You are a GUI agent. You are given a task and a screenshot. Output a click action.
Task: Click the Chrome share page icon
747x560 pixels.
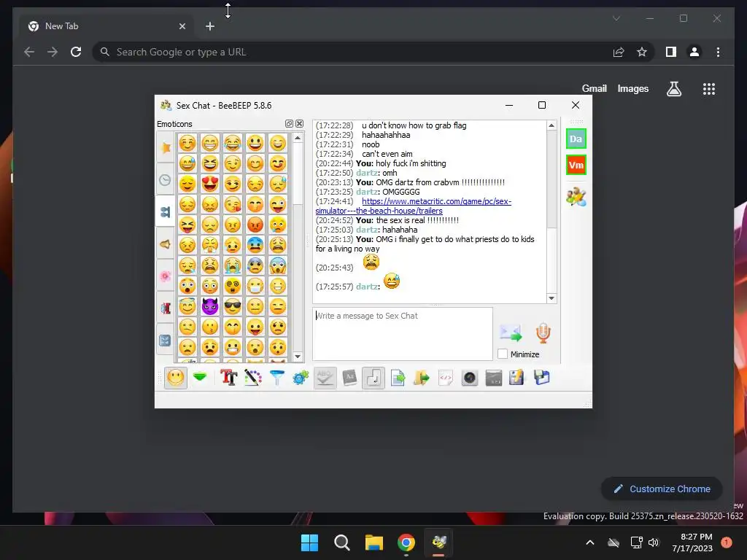(619, 52)
